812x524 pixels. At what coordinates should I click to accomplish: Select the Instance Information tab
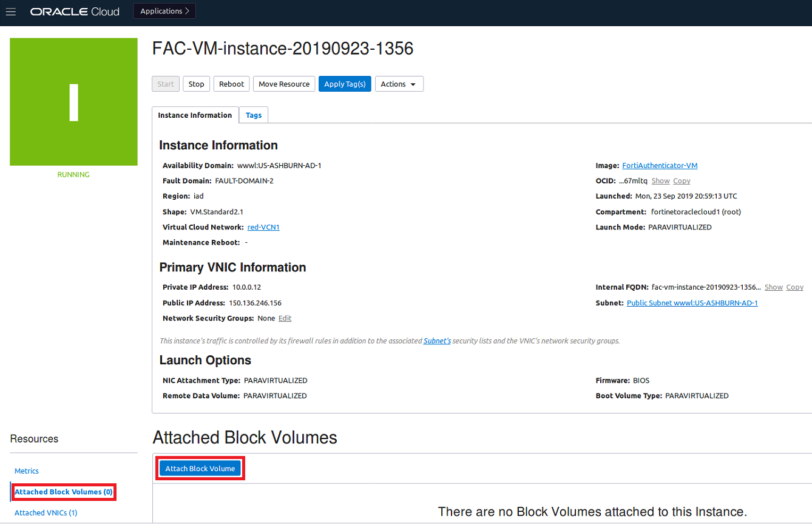(195, 115)
